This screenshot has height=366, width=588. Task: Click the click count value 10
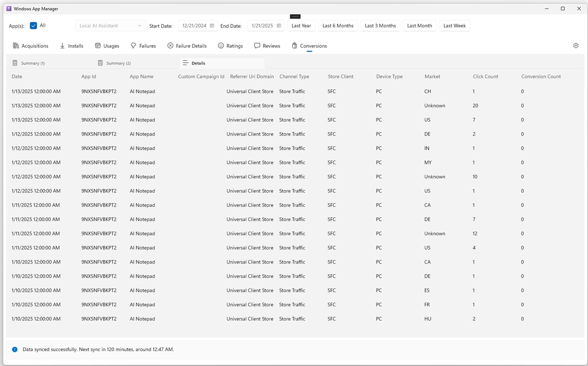tap(475, 177)
